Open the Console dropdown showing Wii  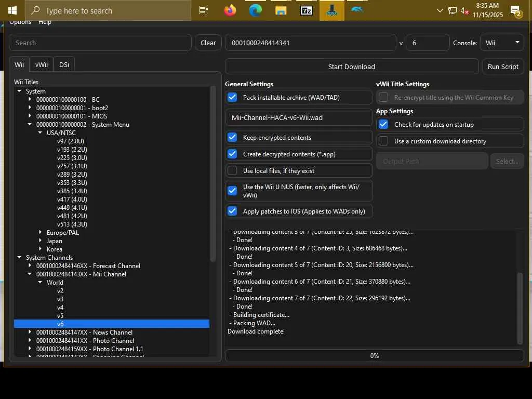pyautogui.click(x=502, y=43)
